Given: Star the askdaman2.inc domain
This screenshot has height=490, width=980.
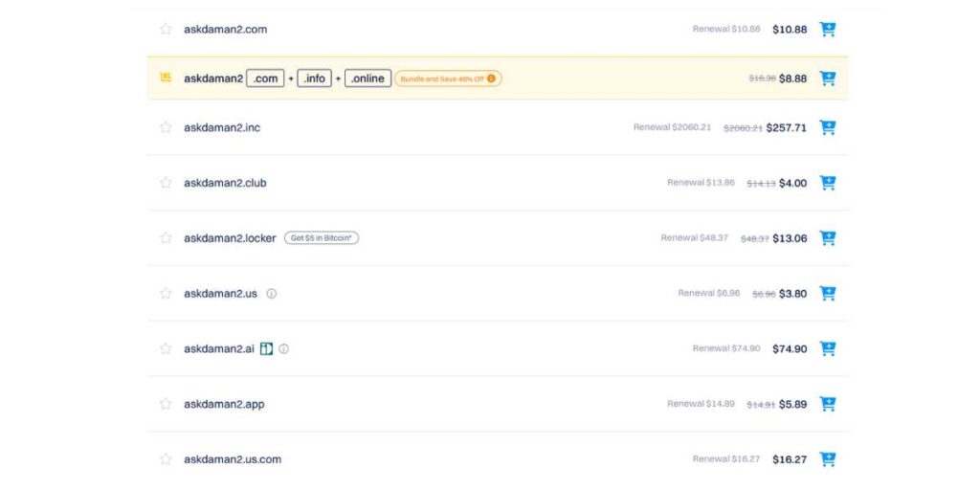Looking at the screenshot, I should coord(166,127).
